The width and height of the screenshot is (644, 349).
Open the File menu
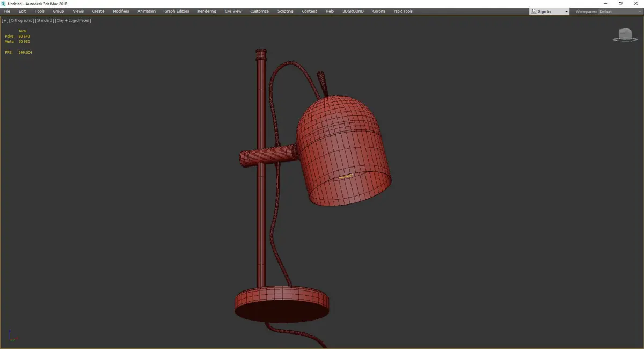7,11
